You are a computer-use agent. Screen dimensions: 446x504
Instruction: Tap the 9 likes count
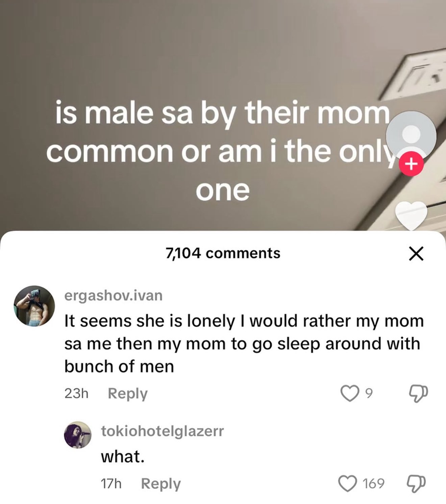369,394
